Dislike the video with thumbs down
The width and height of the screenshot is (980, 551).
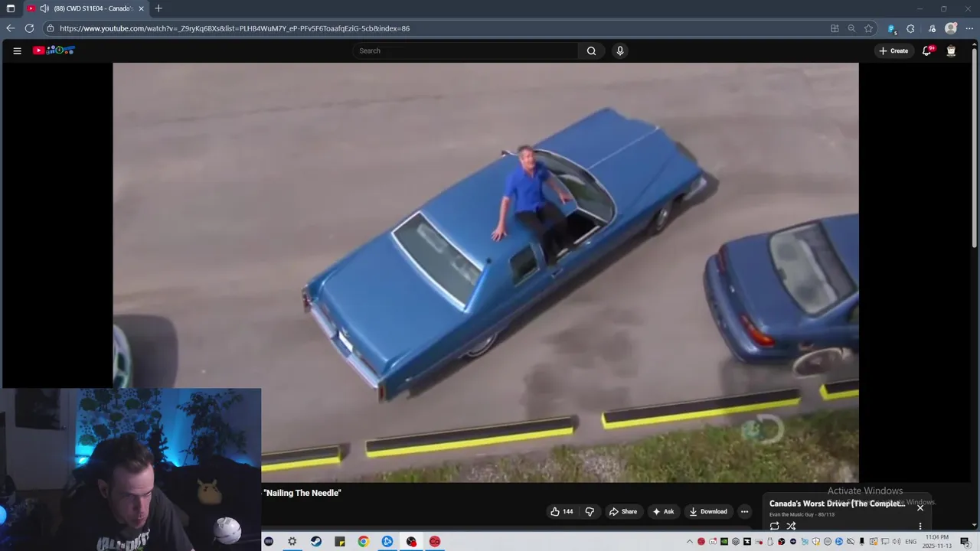[x=590, y=511]
